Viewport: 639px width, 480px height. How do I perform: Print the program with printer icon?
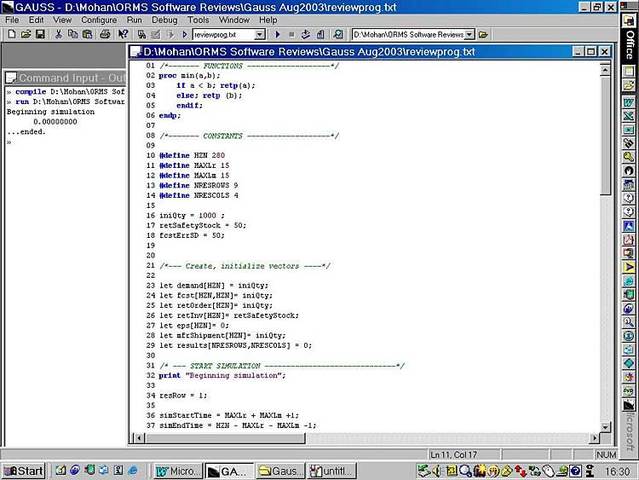(105, 34)
